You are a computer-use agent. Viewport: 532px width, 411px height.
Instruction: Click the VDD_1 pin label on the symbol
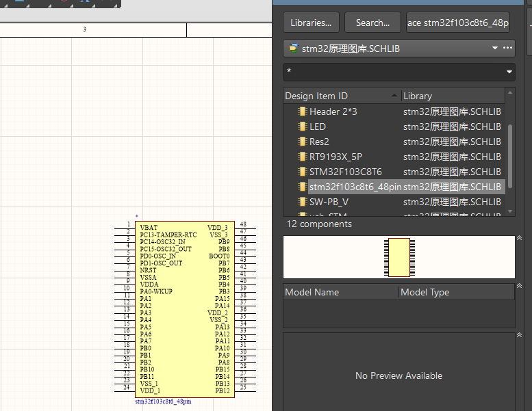150,390
